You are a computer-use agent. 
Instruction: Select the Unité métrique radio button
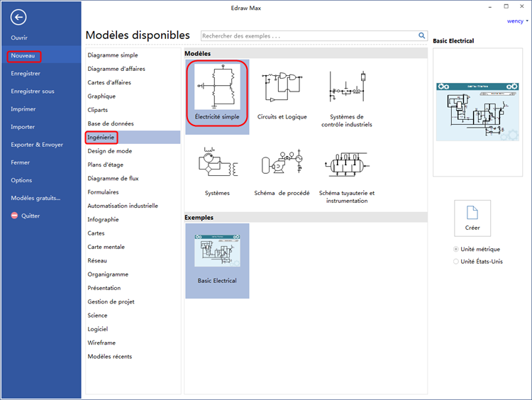(x=456, y=249)
